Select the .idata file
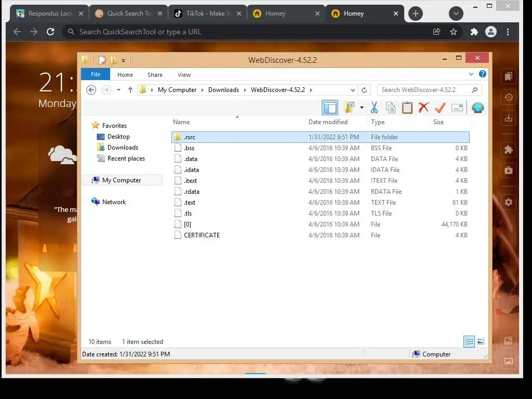Viewport: 532px width, 399px height. (x=320, y=170)
